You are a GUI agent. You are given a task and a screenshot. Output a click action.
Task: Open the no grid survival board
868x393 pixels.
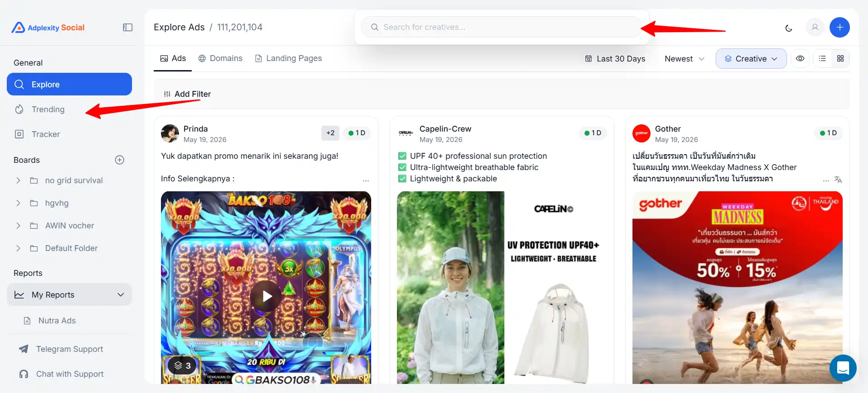tap(74, 180)
